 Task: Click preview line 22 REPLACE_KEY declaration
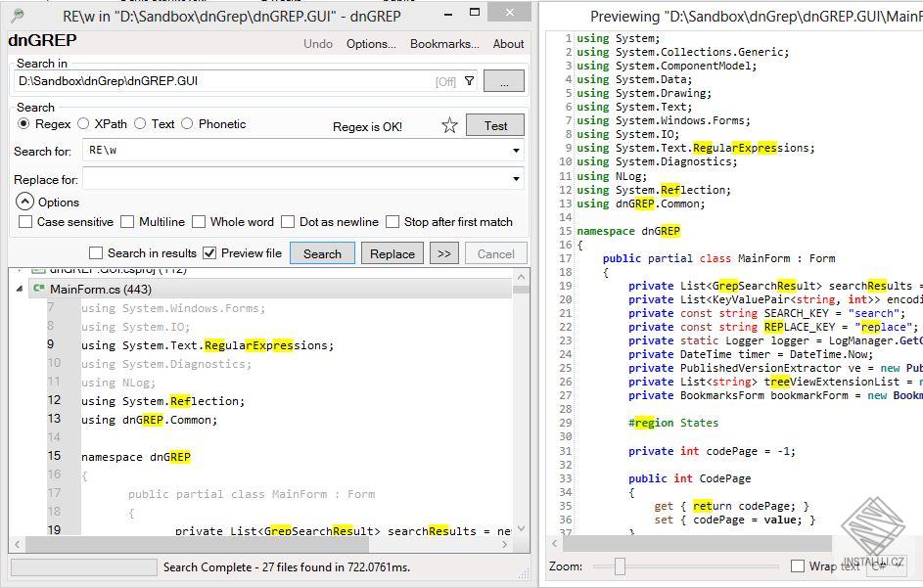(x=773, y=327)
